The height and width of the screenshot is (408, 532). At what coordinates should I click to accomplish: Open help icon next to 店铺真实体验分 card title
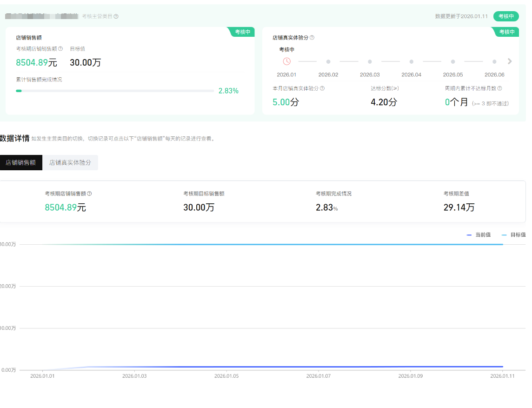[312, 38]
